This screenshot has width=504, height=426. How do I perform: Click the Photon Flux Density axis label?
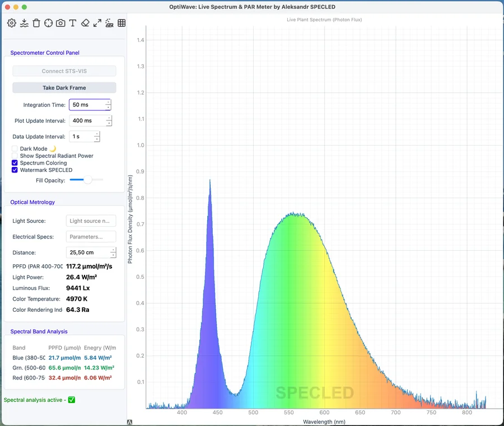point(130,219)
